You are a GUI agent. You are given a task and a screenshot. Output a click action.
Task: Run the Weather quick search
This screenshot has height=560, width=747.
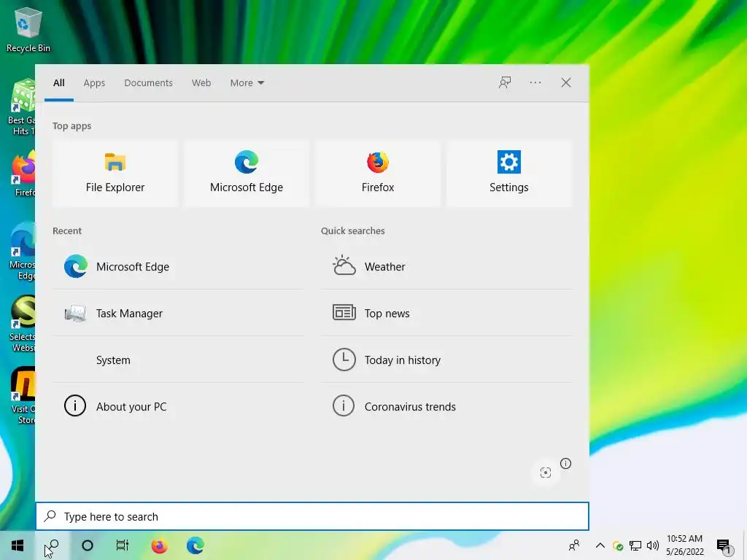click(x=446, y=267)
